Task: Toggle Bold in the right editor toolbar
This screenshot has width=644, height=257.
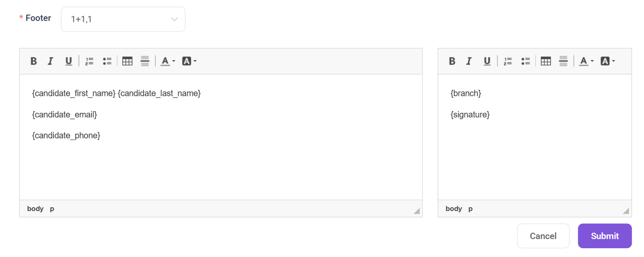Action: pos(452,61)
